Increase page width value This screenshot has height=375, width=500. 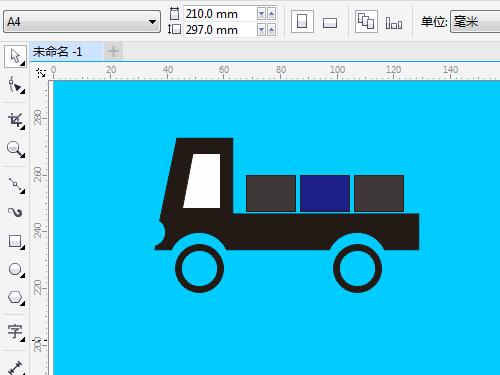[x=272, y=14]
